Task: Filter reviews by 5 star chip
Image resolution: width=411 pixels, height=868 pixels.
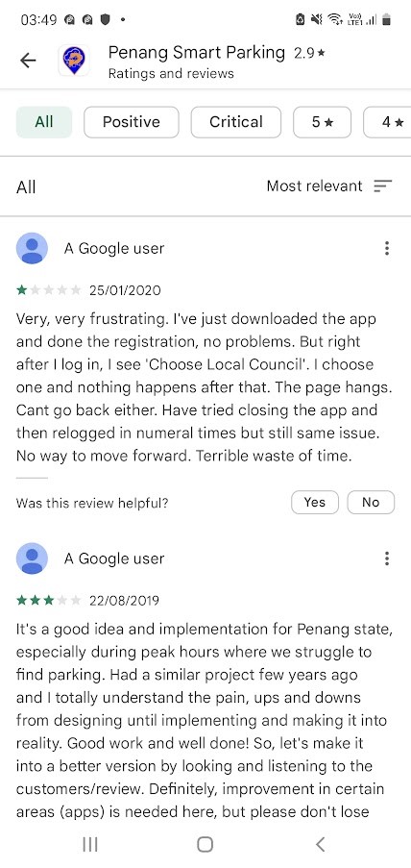Action: click(323, 122)
